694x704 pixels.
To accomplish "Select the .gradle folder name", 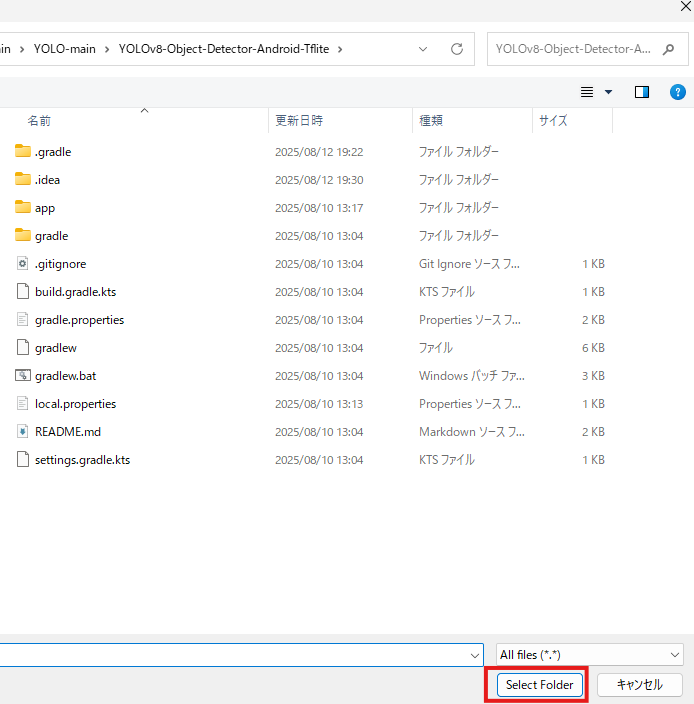I will (x=53, y=152).
